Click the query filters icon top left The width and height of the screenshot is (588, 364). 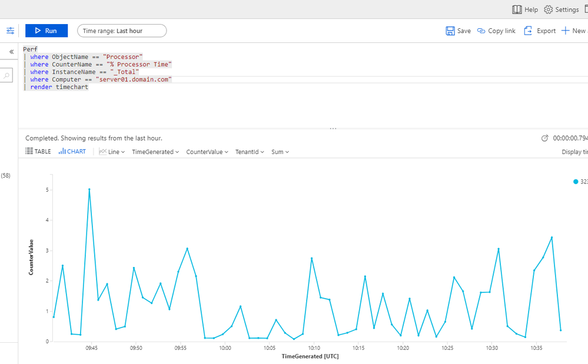10,31
